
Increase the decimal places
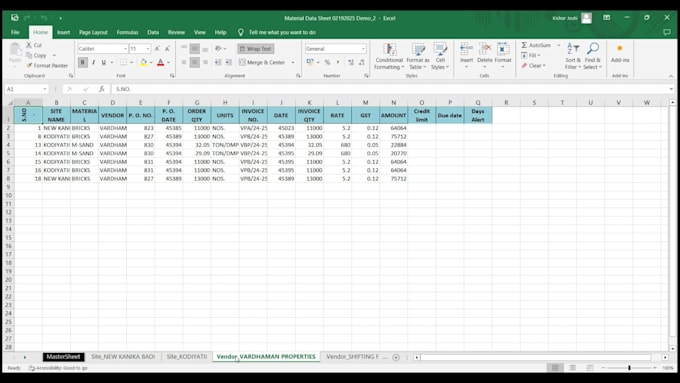tap(351, 62)
